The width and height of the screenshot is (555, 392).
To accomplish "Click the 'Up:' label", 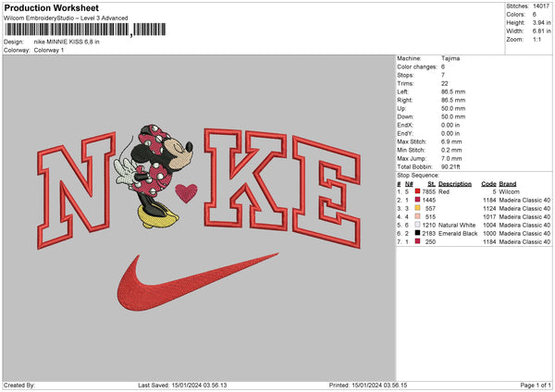I will click(x=401, y=108).
